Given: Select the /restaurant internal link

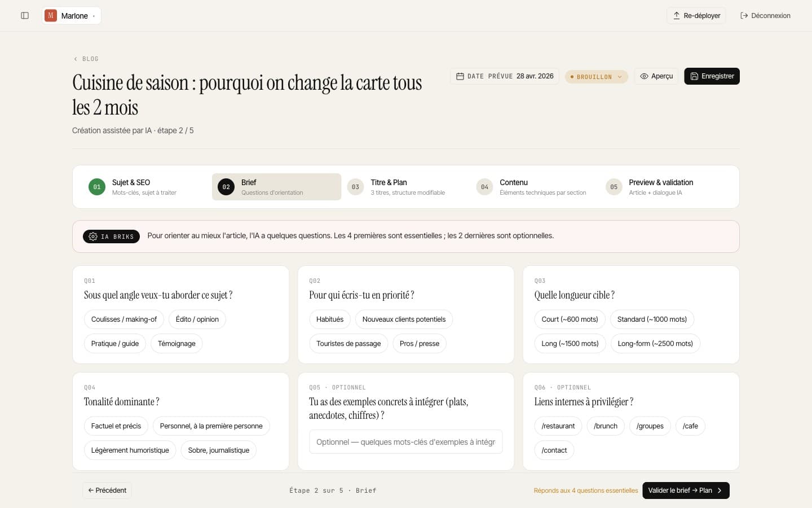Looking at the screenshot, I should (x=558, y=426).
